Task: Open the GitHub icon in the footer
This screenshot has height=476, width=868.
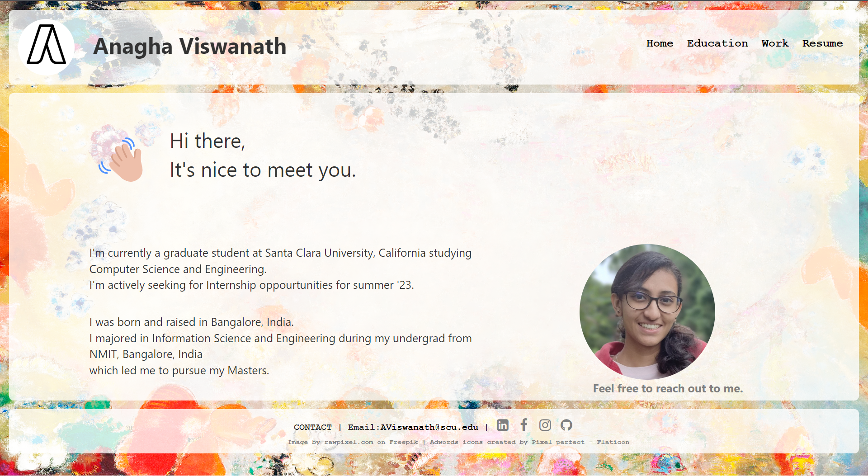Action: click(566, 425)
